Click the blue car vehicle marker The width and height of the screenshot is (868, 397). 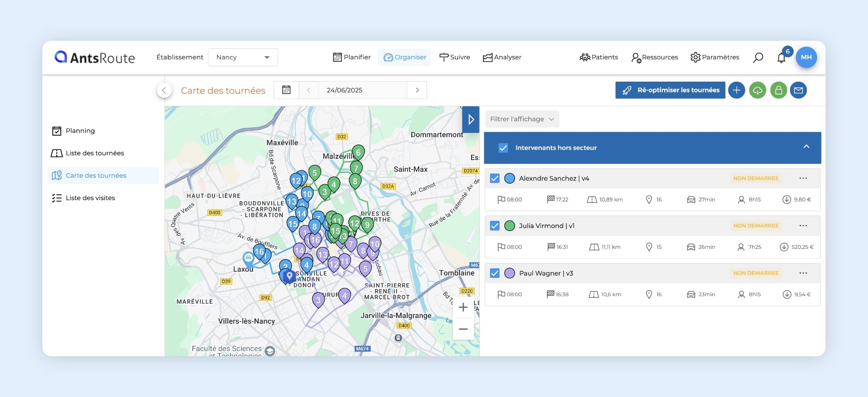tap(248, 258)
